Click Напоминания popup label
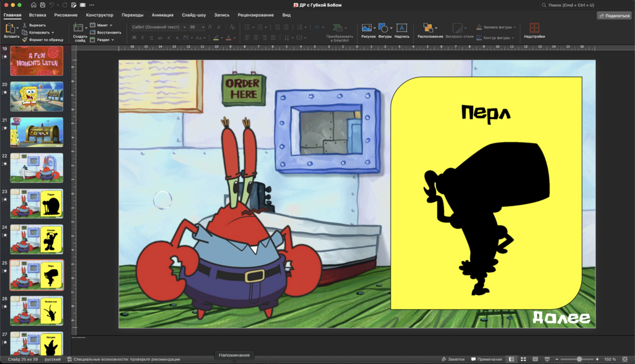 [x=234, y=355]
